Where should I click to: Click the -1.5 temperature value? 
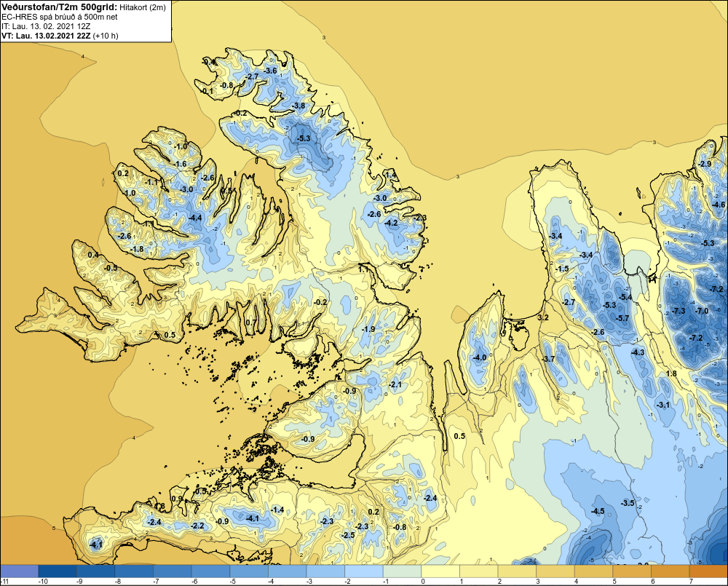562,269
